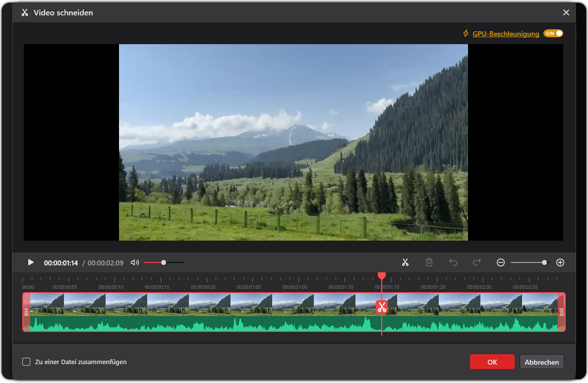Click the current time 00:00:01:14
This screenshot has width=588, height=383.
[x=61, y=263]
